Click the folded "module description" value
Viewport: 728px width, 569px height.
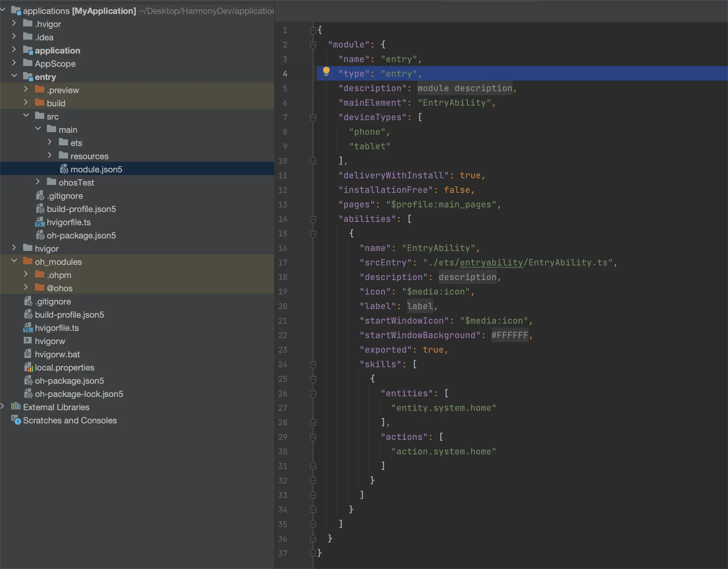tap(465, 88)
